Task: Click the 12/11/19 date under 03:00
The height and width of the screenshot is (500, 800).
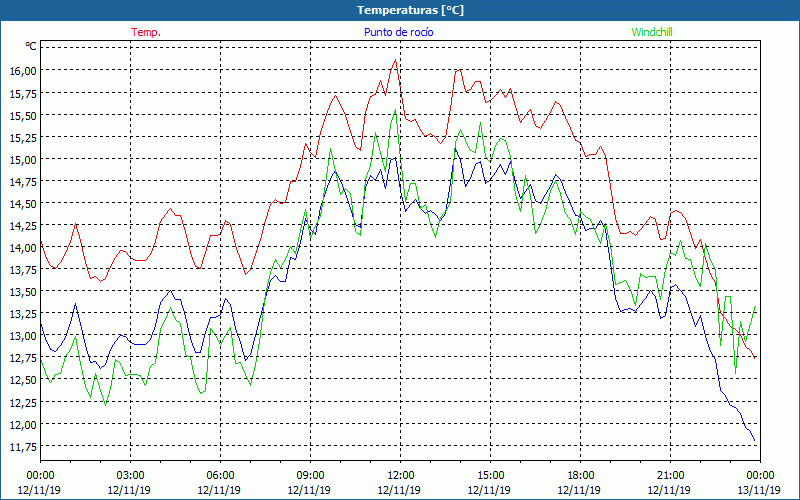Action: point(129,490)
